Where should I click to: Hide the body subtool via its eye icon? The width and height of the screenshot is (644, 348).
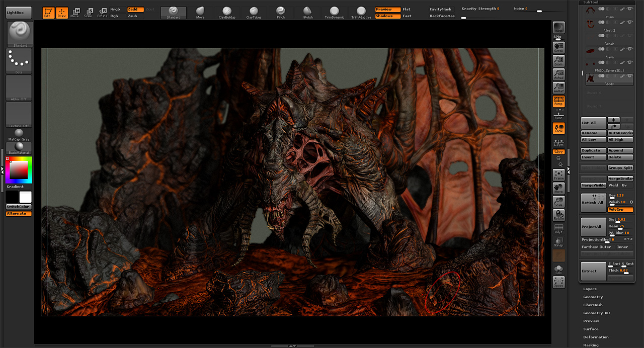629,76
